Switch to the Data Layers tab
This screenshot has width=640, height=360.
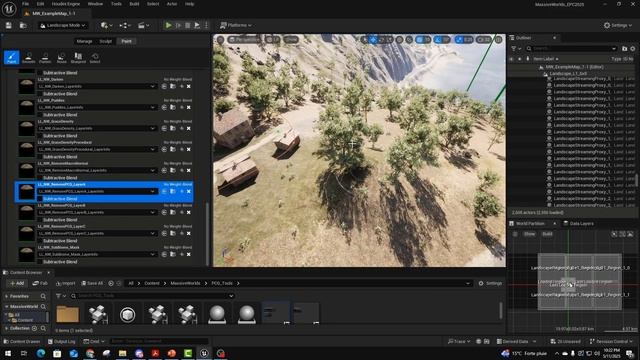tap(578, 224)
